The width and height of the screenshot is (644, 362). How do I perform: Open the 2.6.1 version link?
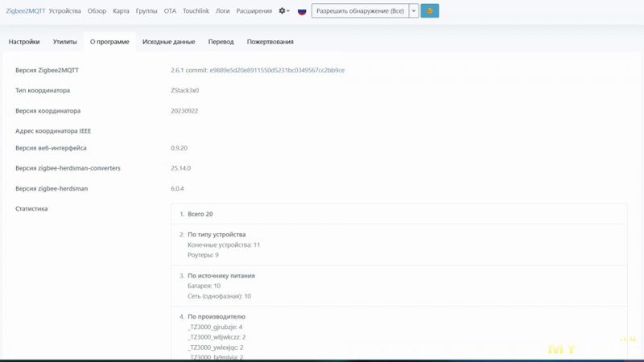(177, 70)
